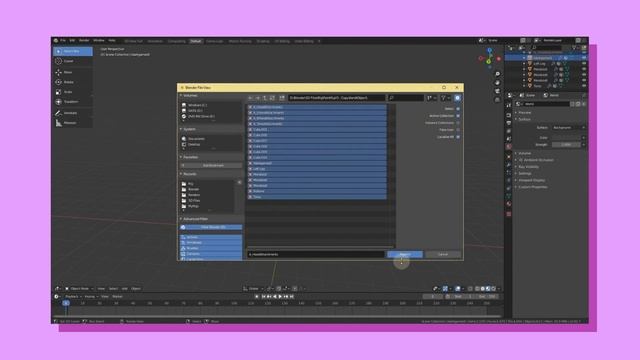This screenshot has width=640, height=360.
Task: Collapse the Volumes section
Action: click(189, 96)
